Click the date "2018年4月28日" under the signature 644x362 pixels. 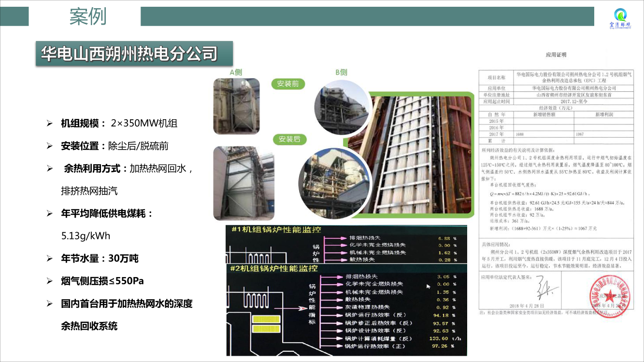[x=527, y=306]
